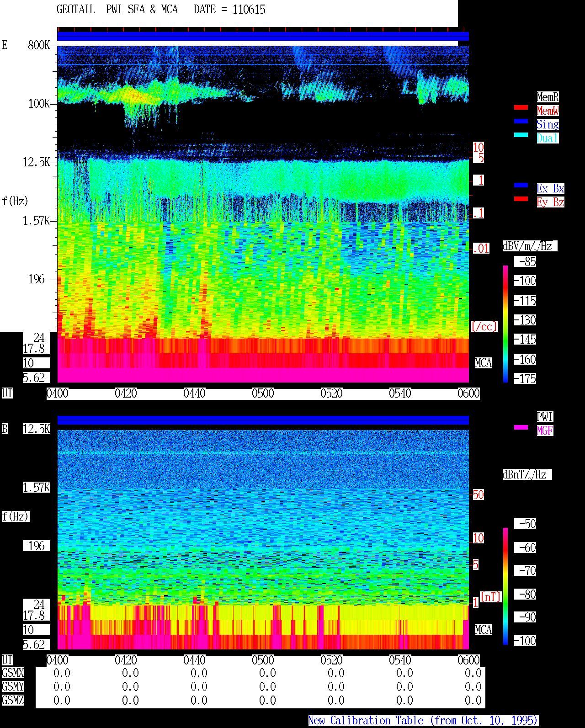Click the PWI legend label
The width and height of the screenshot is (585, 728).
[545, 417]
